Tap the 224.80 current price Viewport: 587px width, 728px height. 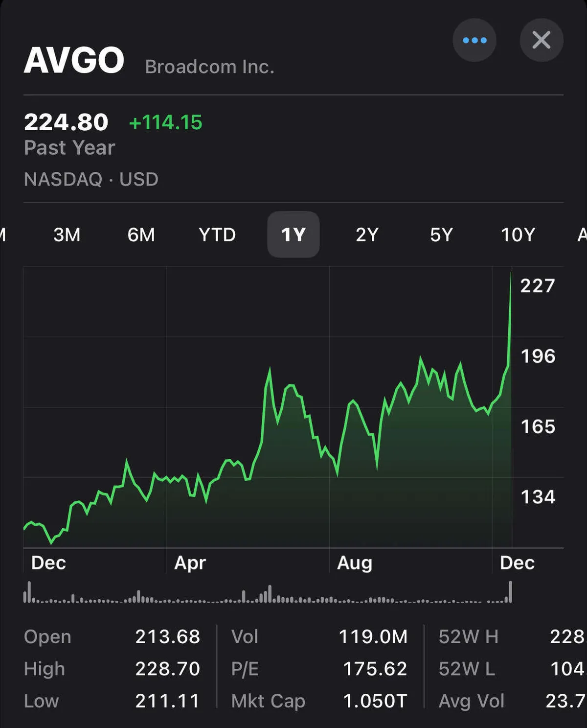pyautogui.click(x=66, y=122)
